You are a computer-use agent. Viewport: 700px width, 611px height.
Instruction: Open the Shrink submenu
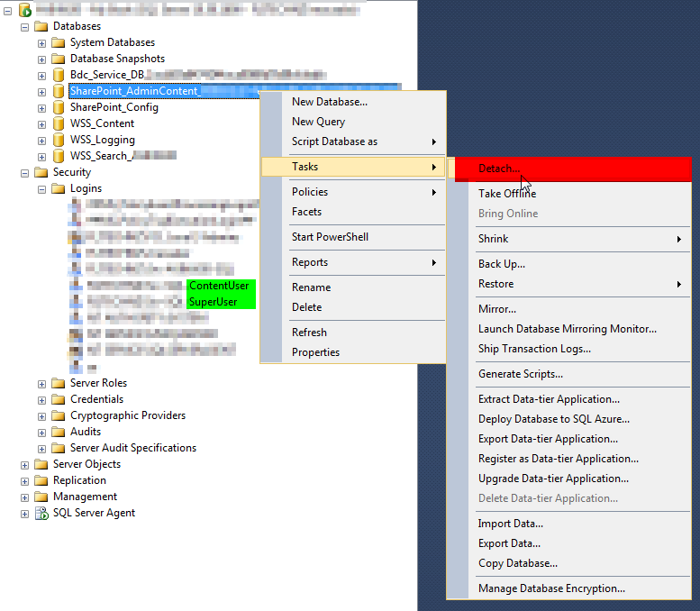[569, 239]
